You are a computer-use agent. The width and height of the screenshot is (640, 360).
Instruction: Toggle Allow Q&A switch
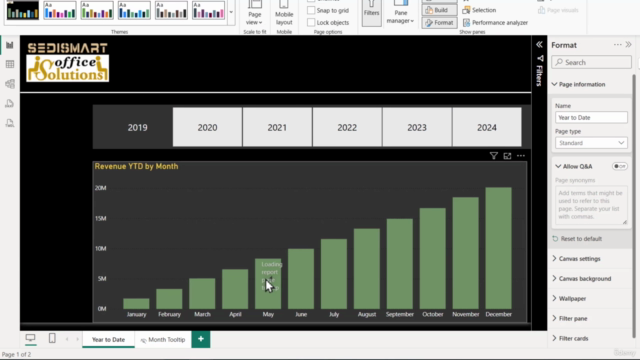pos(620,166)
